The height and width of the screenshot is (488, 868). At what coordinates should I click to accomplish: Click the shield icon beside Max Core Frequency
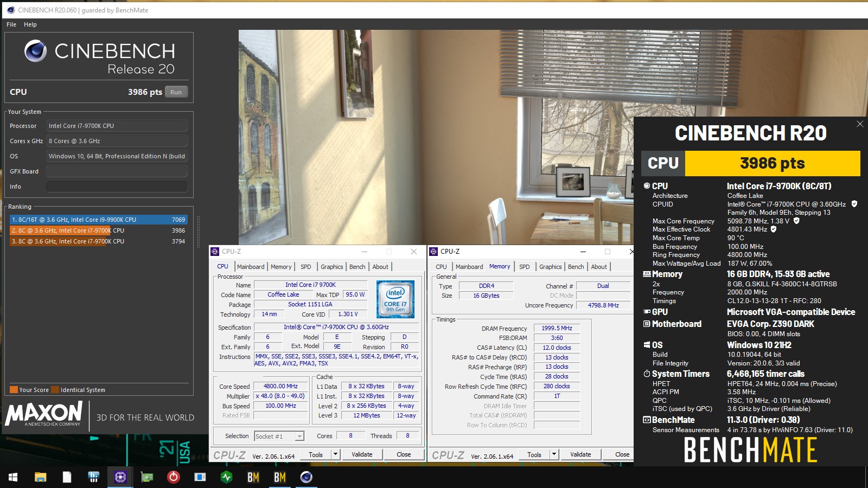[x=796, y=221]
